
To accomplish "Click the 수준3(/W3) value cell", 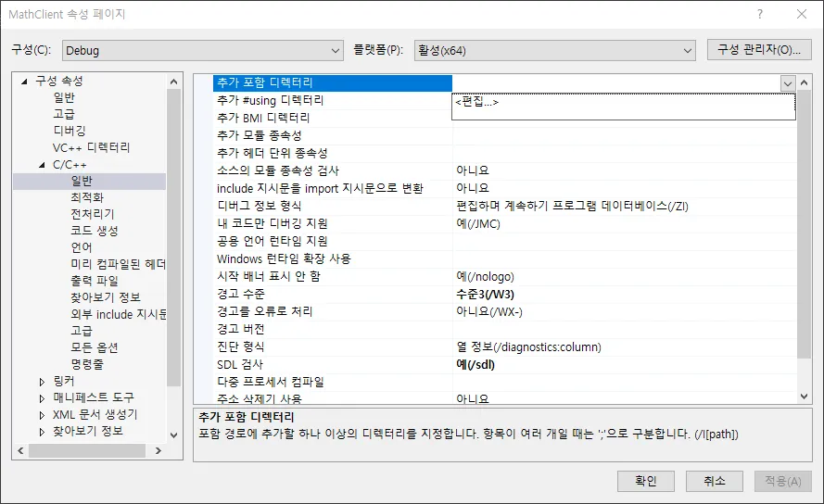I will click(485, 295).
